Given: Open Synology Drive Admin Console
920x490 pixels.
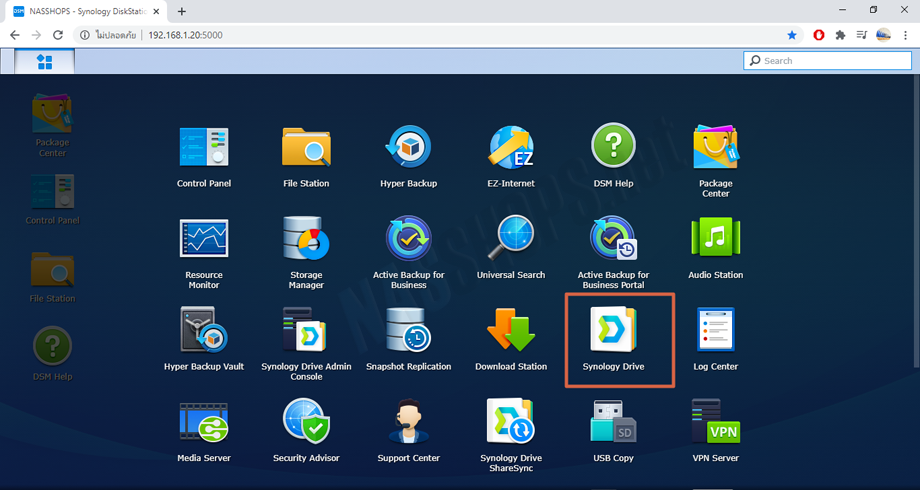Looking at the screenshot, I should [x=306, y=344].
